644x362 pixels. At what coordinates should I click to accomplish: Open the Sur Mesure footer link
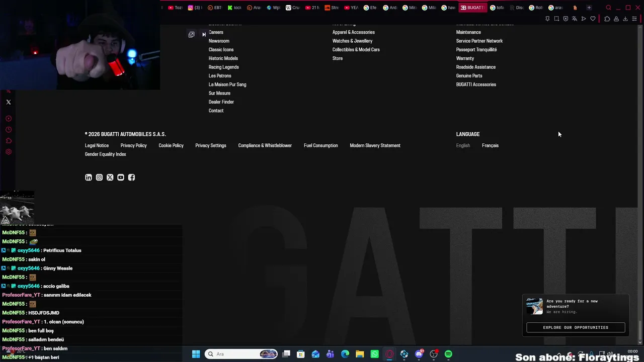[x=219, y=94]
